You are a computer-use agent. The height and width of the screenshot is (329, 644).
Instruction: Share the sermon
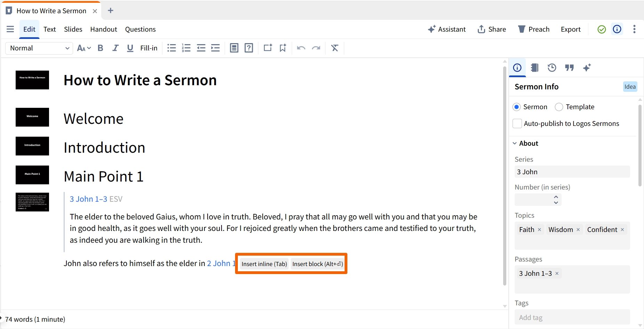492,29
